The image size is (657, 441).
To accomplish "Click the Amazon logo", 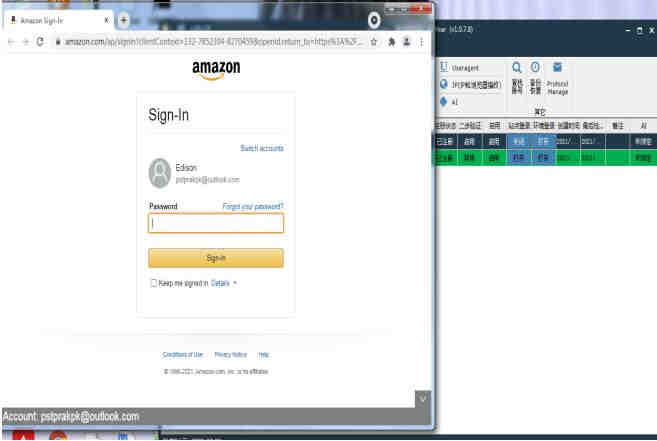I will point(216,70).
